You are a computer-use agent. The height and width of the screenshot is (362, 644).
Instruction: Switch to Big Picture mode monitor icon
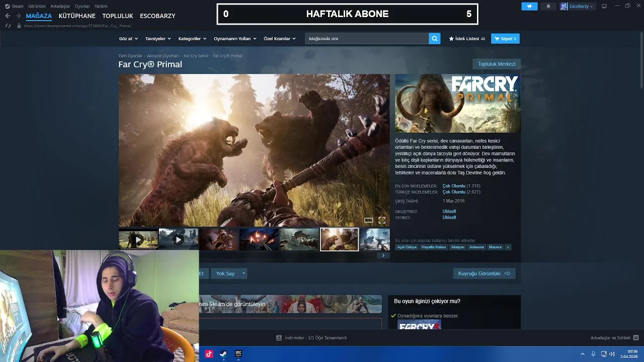(x=604, y=6)
